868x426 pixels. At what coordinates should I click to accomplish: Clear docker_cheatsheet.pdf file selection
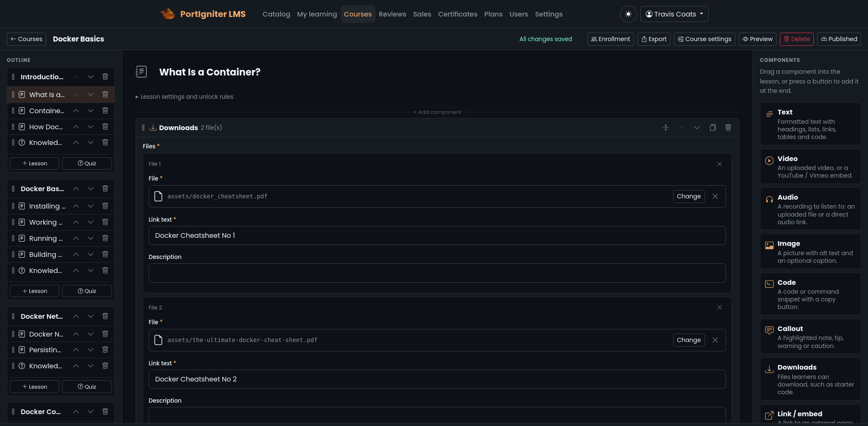[715, 196]
